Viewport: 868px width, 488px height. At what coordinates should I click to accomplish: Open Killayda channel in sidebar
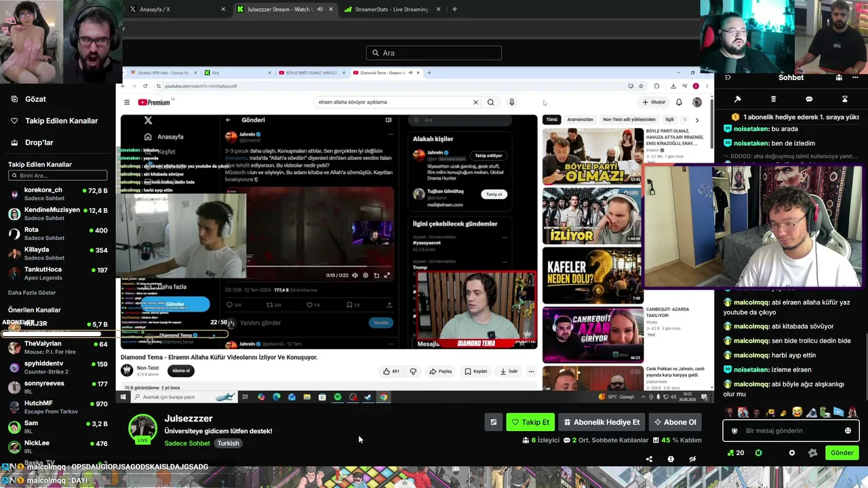[58, 253]
